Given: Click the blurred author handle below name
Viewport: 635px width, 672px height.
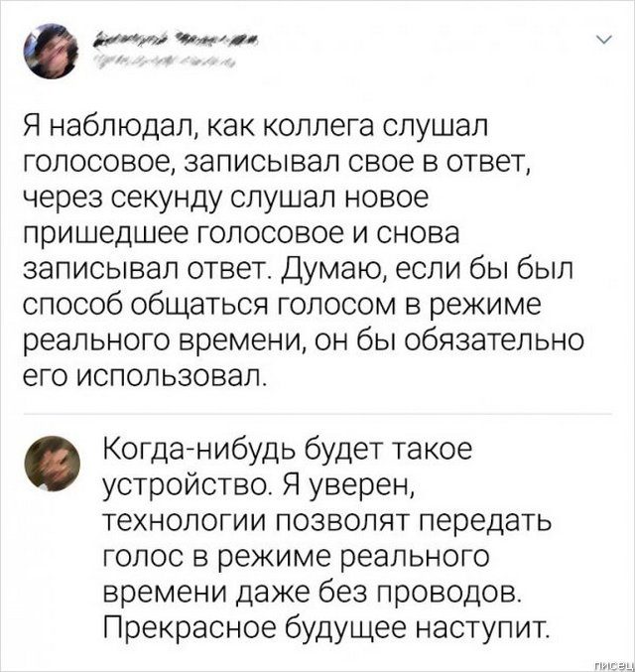Looking at the screenshot, I should click(x=166, y=63).
